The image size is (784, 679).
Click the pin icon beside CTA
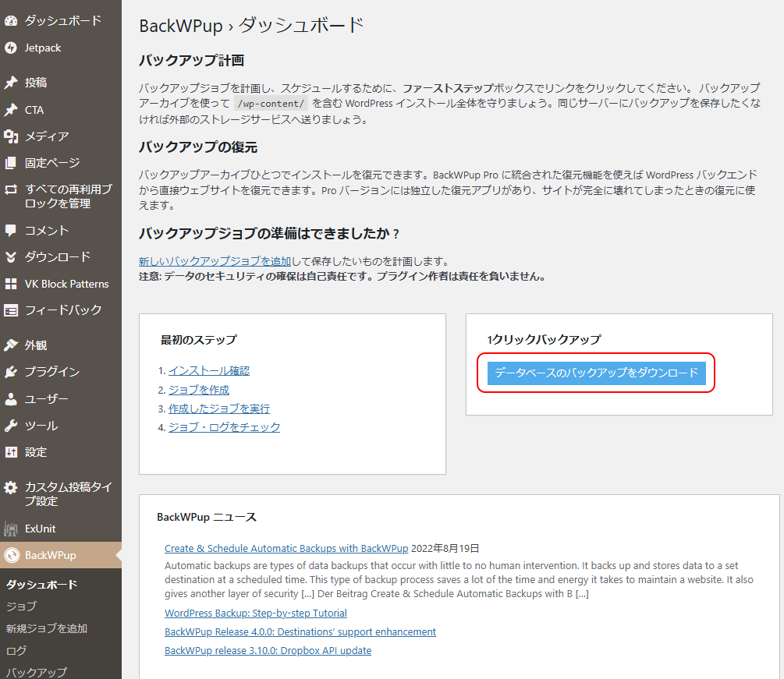click(x=11, y=110)
